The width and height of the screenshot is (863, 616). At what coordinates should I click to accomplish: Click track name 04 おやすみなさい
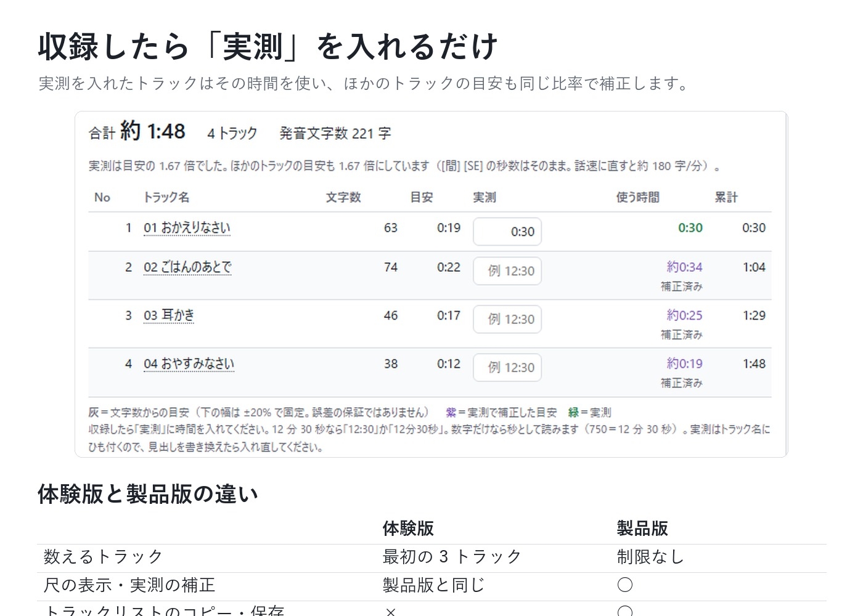pyautogui.click(x=189, y=364)
